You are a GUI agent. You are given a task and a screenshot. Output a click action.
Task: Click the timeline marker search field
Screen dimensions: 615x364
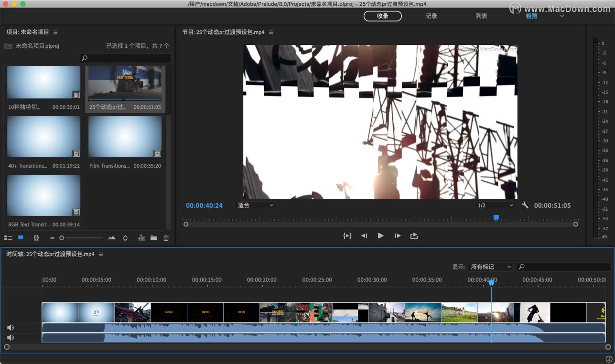tap(564, 267)
